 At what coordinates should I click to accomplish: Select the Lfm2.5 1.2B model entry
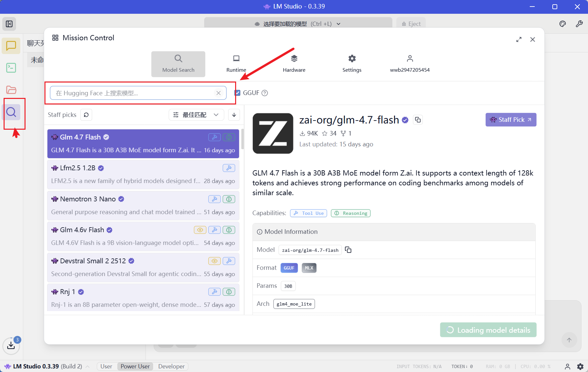143,175
